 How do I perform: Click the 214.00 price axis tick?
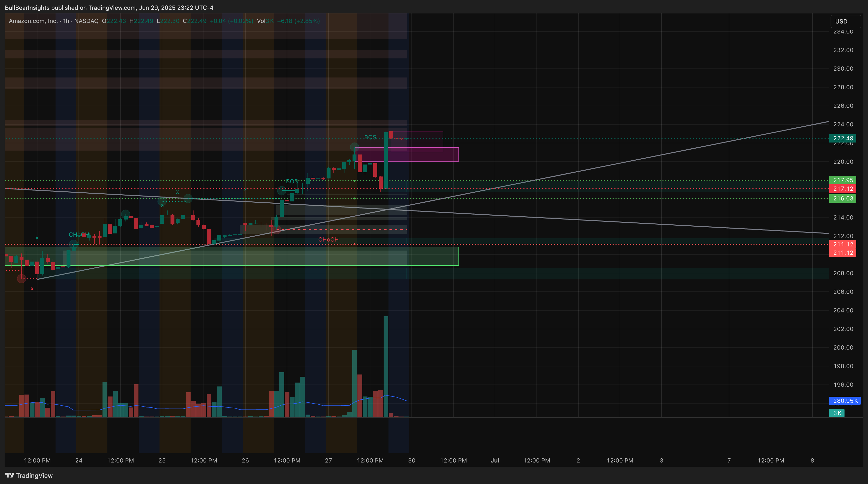[x=843, y=217]
